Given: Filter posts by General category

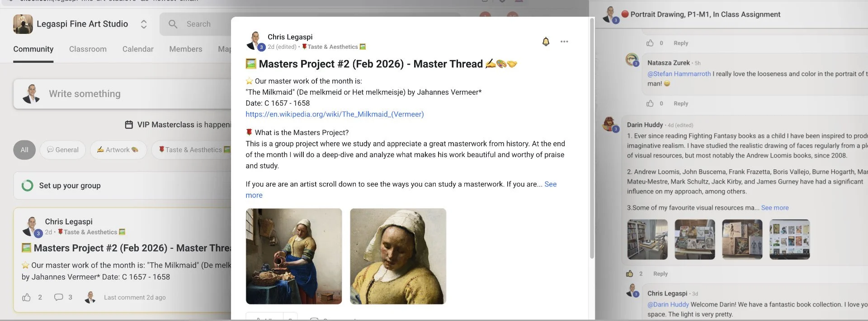Looking at the screenshot, I should [x=63, y=150].
